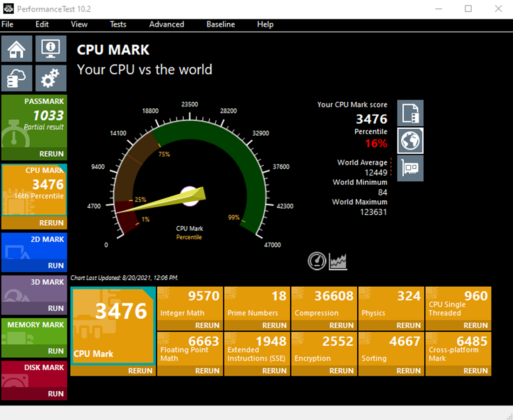Image resolution: width=513 pixels, height=420 pixels.
Task: Rerun the Sorting test
Action: (x=391, y=371)
